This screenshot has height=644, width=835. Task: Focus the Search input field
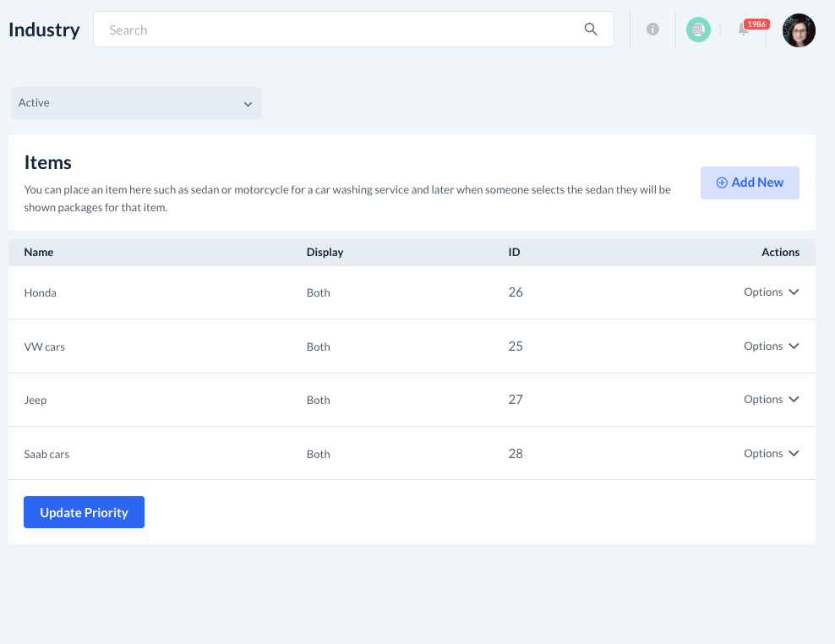click(338, 30)
